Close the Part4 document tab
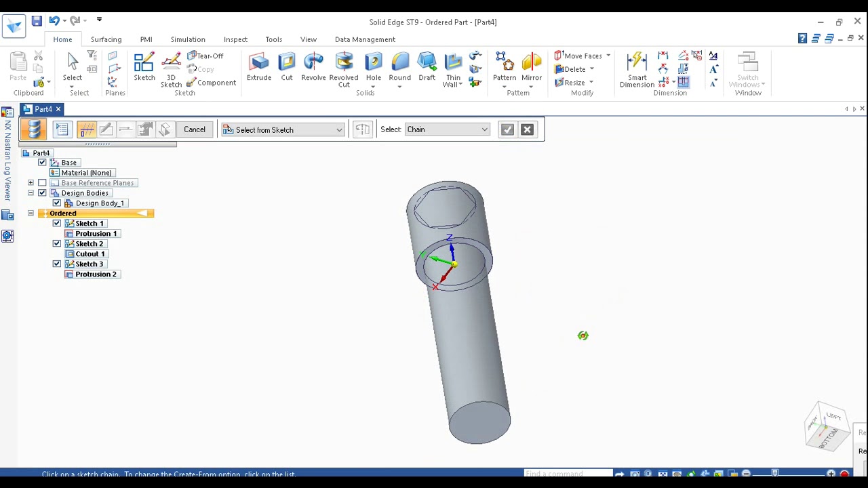The width and height of the screenshot is (868, 488). (58, 109)
